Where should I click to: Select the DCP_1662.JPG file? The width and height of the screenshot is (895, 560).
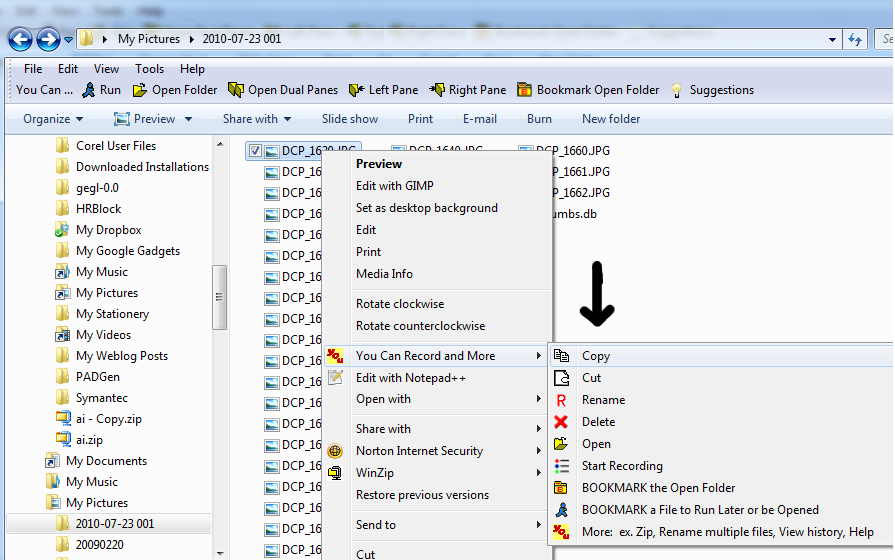pyautogui.click(x=581, y=193)
